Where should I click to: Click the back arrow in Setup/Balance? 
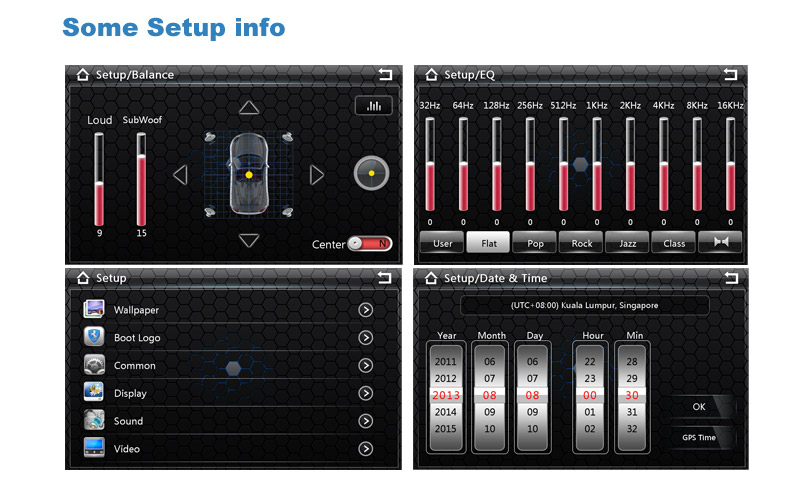[x=385, y=75]
